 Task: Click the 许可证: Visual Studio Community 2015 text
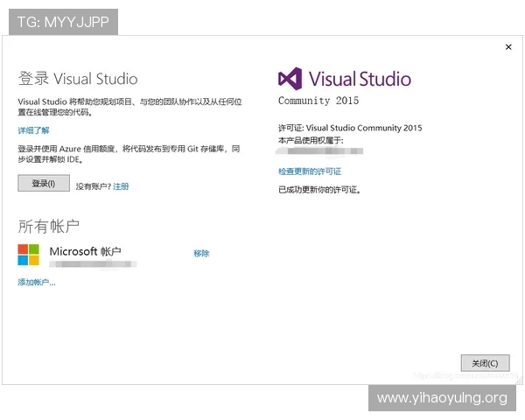click(x=350, y=128)
